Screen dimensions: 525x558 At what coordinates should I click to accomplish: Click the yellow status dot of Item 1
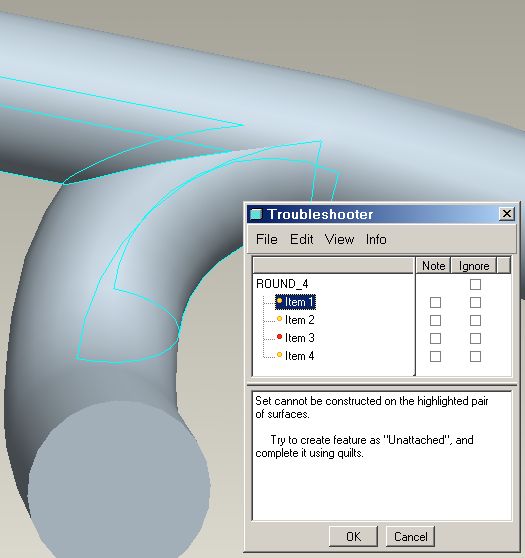279,301
